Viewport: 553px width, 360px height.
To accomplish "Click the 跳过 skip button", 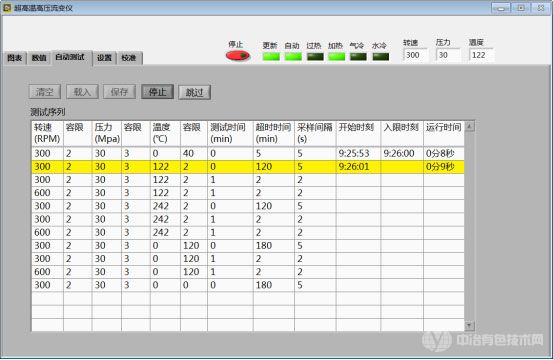I will 194,92.
